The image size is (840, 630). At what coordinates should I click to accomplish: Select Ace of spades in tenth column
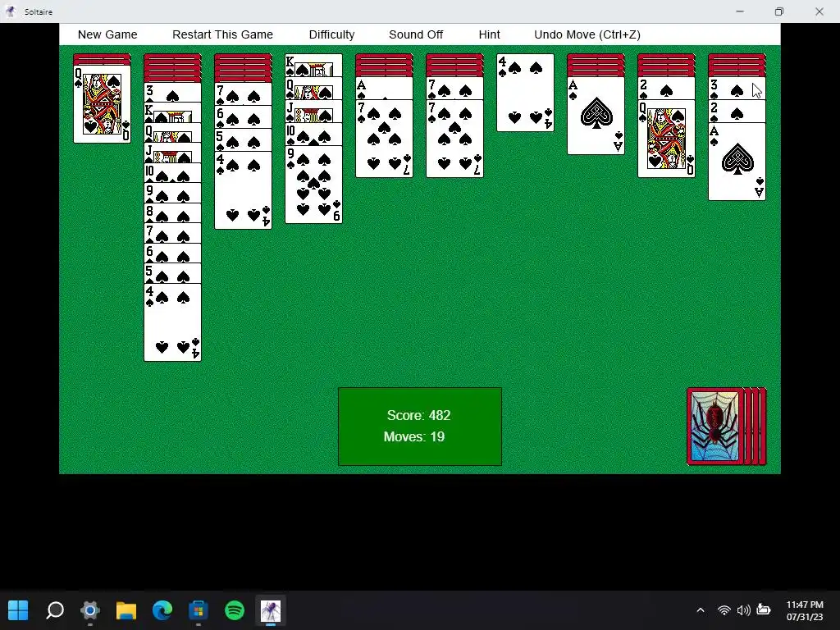[737, 162]
